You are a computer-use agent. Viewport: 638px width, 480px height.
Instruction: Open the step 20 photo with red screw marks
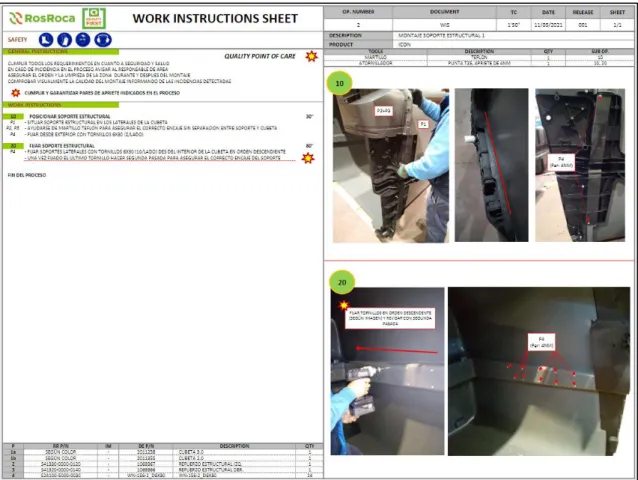(x=539, y=371)
